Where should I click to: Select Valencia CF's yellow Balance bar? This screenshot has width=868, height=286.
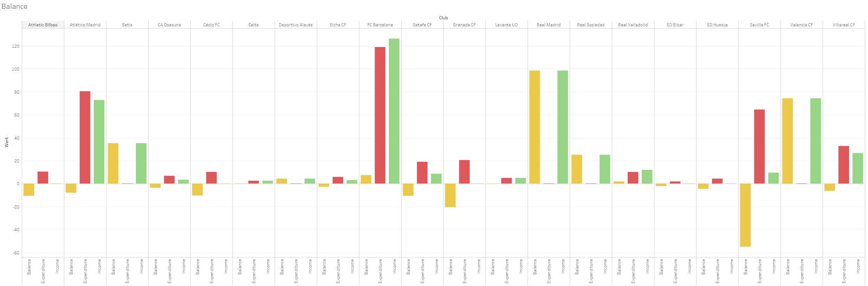tap(788, 141)
